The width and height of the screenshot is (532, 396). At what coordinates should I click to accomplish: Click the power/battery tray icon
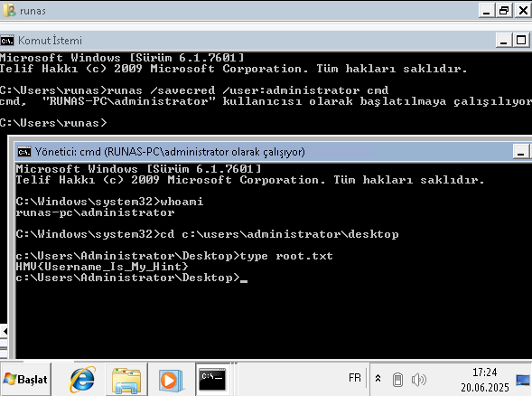(397, 380)
